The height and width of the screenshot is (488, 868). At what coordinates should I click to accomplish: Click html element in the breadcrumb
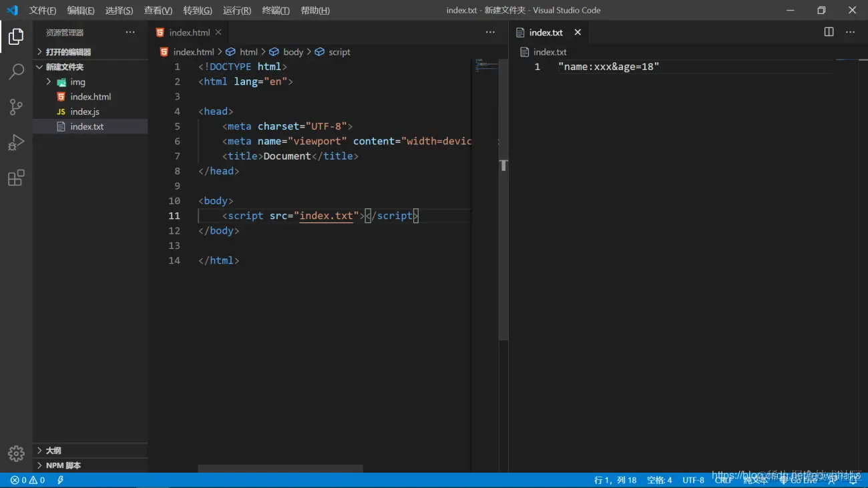point(242,51)
